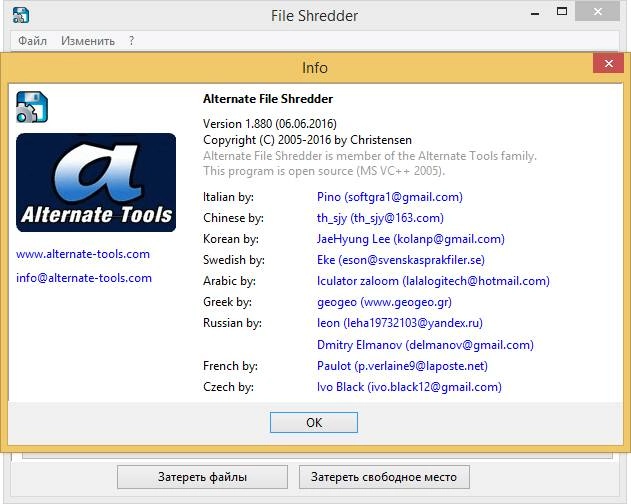Click the Alternate Tools family member text
This screenshot has width=631, height=504.
370,155
